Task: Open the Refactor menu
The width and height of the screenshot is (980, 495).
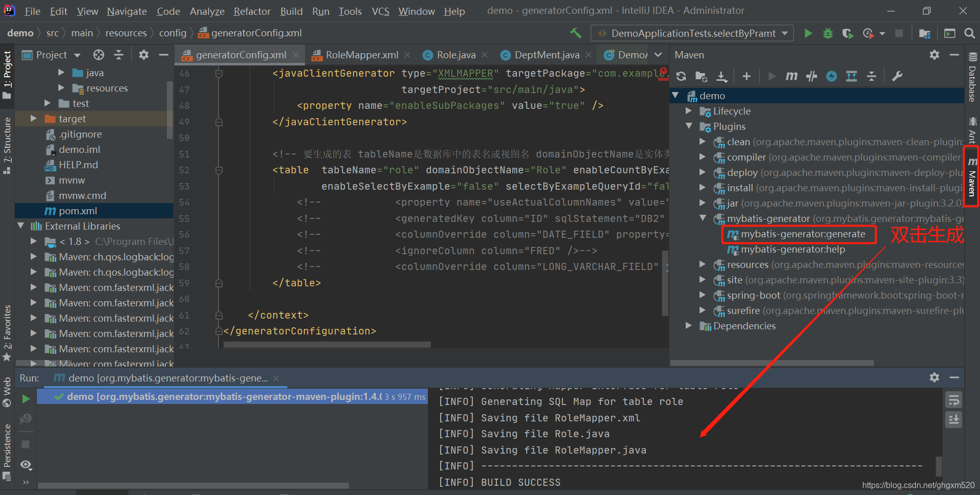Action: pyautogui.click(x=252, y=11)
